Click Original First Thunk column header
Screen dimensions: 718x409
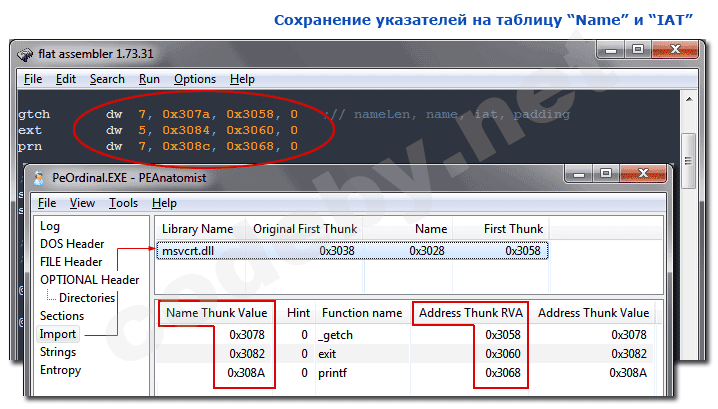pyautogui.click(x=305, y=229)
